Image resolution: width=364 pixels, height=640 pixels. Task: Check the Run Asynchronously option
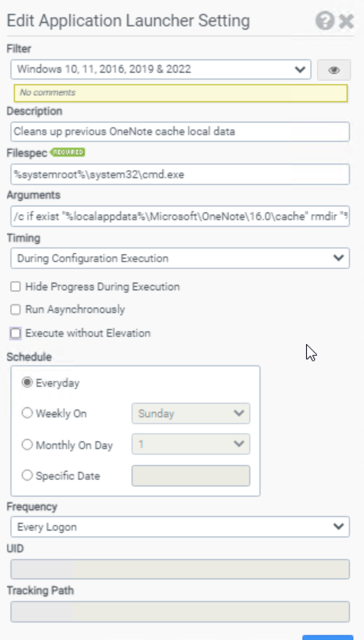[16, 310]
